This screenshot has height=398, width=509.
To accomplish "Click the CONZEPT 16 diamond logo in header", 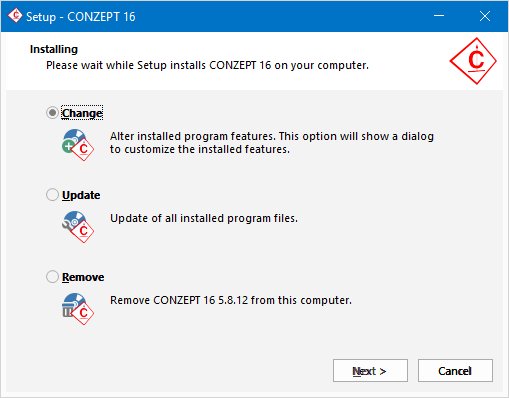I will tap(473, 61).
